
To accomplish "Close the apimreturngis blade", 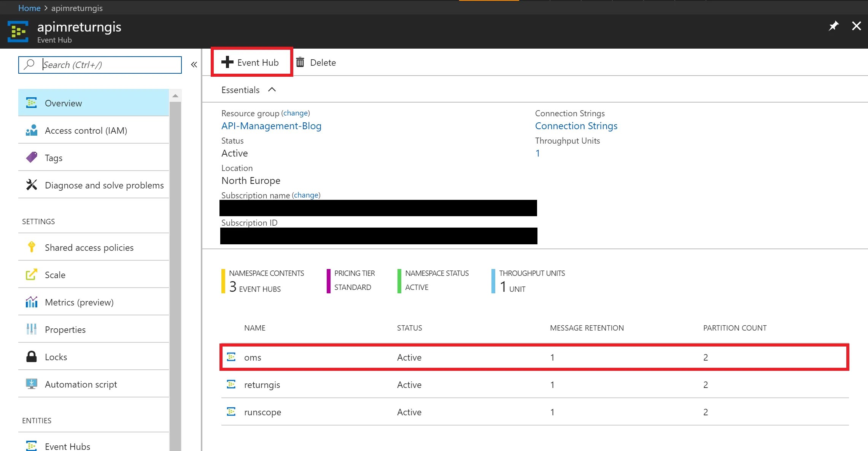I will tap(856, 26).
